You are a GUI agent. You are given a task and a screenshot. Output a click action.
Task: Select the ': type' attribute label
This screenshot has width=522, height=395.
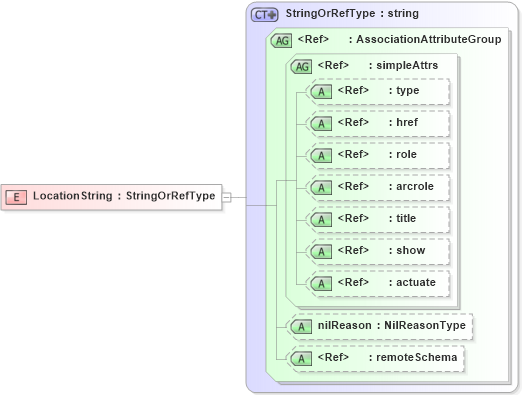click(404, 91)
